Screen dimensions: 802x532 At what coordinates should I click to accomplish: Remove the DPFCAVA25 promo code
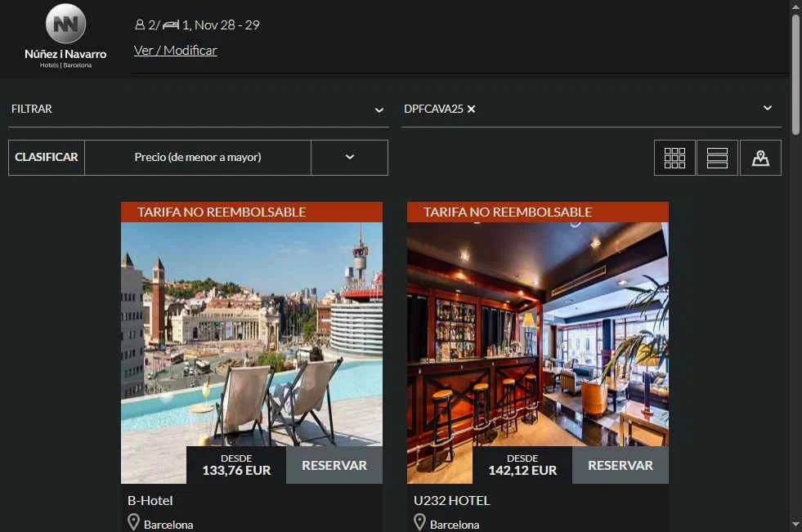[471, 109]
